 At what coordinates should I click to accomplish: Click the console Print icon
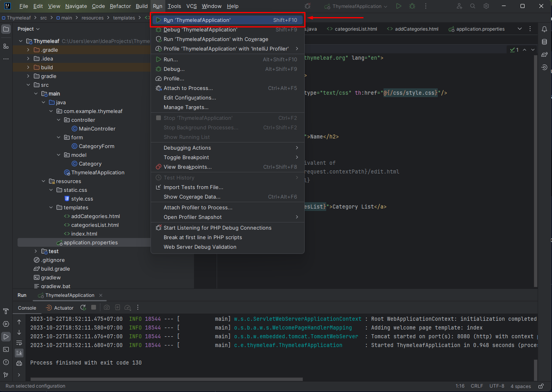[19, 363]
